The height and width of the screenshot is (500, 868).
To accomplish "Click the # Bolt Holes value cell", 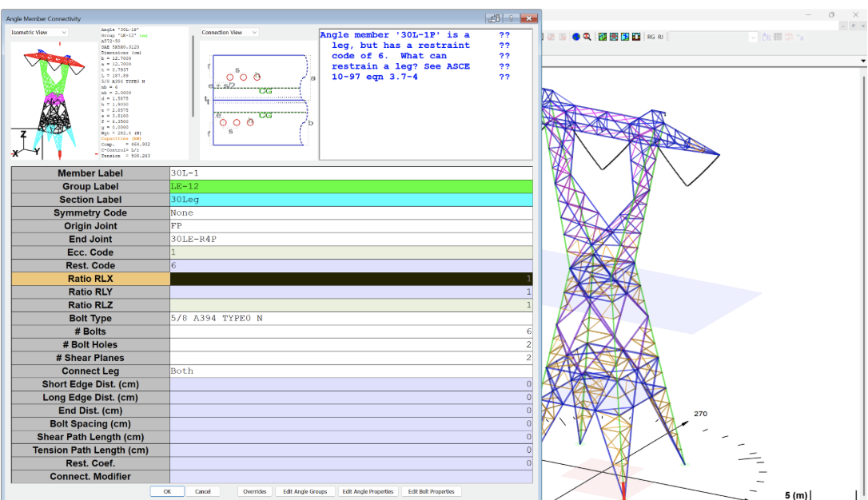I will coord(351,344).
